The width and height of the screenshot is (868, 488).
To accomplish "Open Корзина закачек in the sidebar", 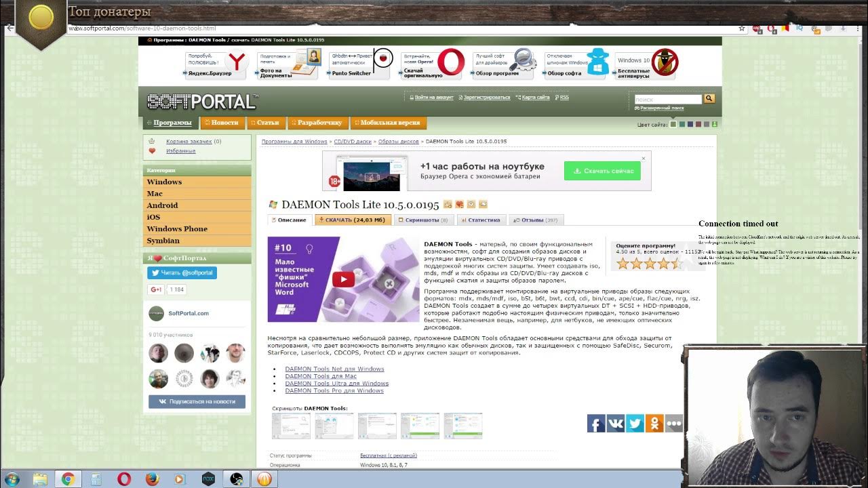I will [189, 142].
